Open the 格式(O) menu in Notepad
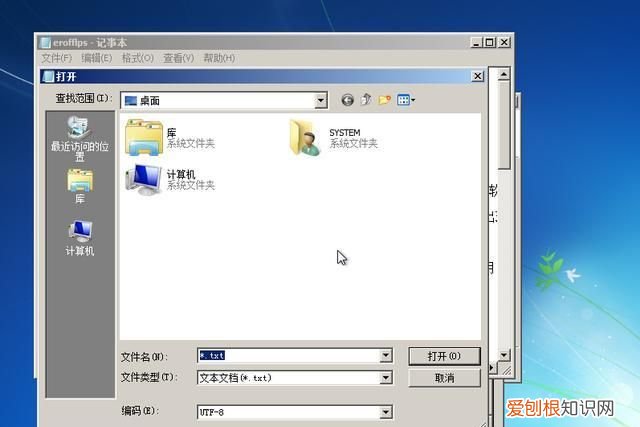The width and height of the screenshot is (640, 427). pyautogui.click(x=138, y=58)
